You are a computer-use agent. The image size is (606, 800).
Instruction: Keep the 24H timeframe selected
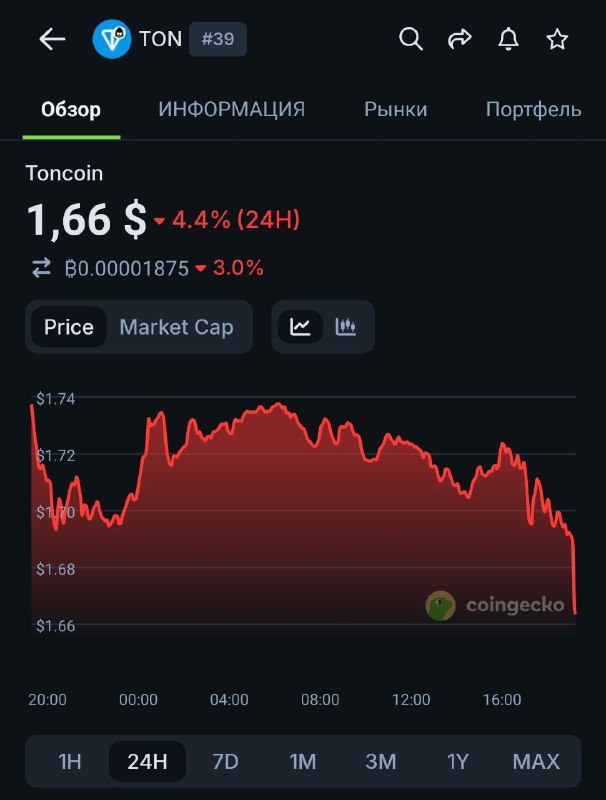pyautogui.click(x=147, y=761)
